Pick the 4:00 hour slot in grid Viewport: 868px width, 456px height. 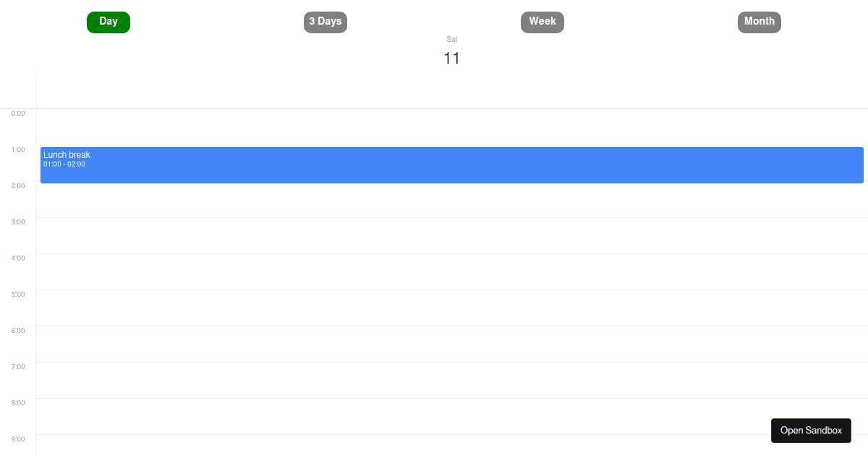click(452, 271)
